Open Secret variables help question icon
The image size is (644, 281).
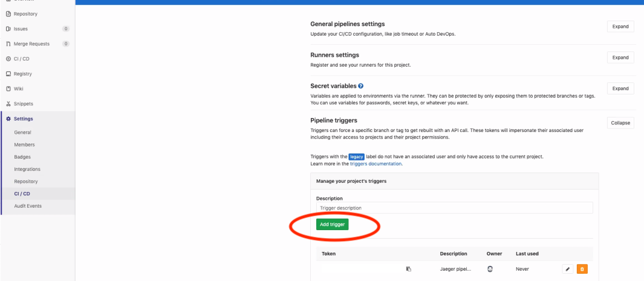(x=360, y=86)
